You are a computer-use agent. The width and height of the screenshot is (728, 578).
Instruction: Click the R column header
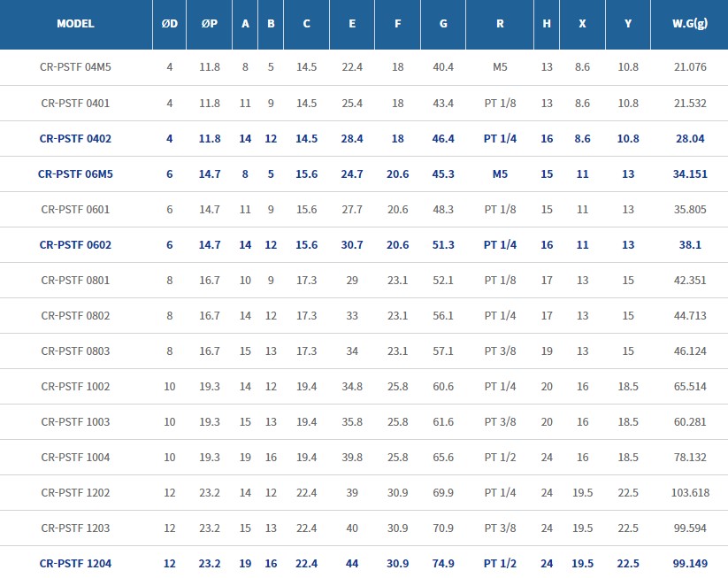pos(500,24)
